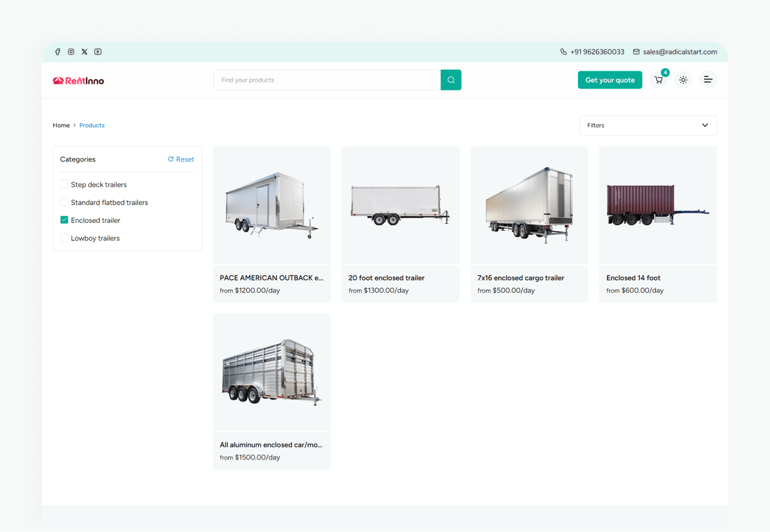
Task: Open the 20 foot enclosed trailer image
Action: 400,205
